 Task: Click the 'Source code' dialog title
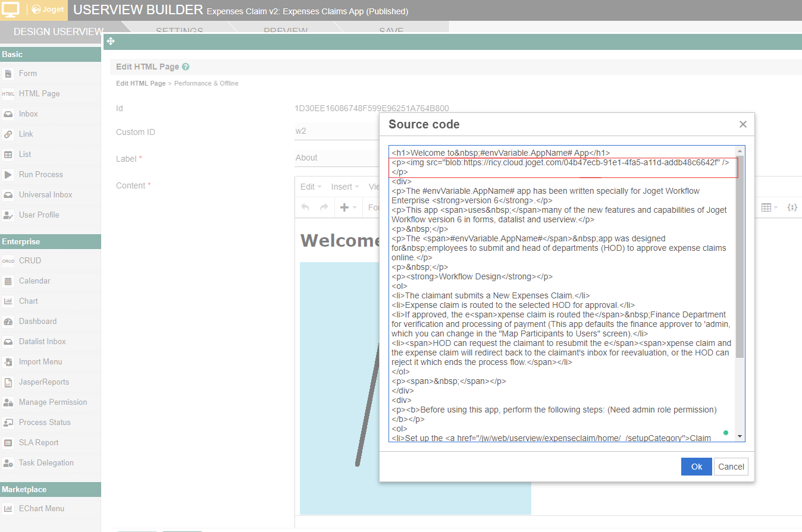(424, 124)
